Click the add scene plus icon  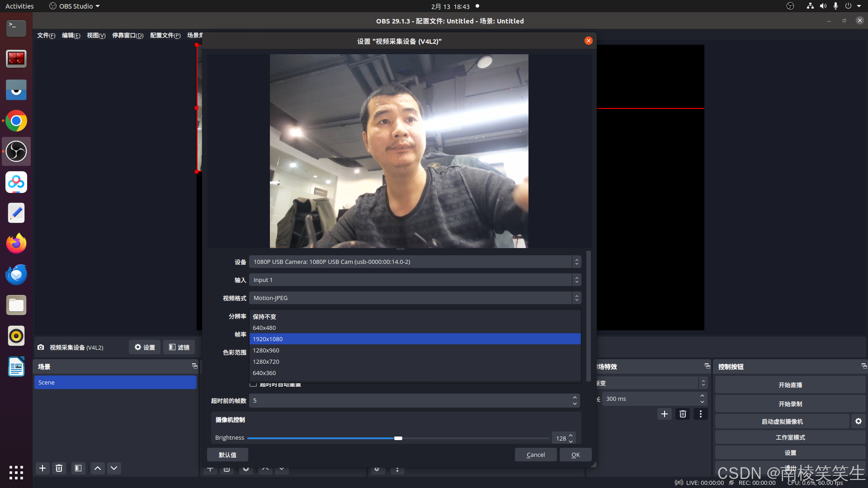point(42,468)
